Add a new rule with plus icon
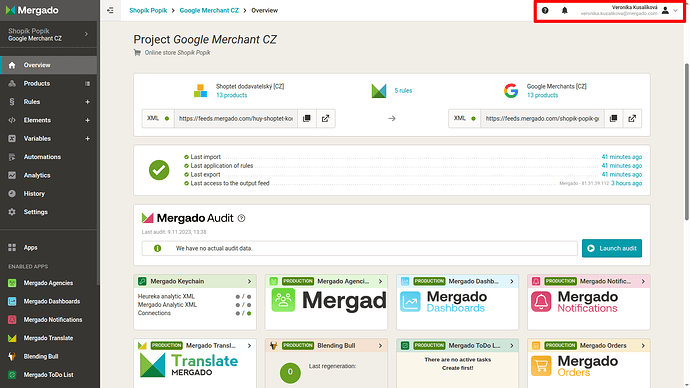Viewport: 690px width, 388px height. tap(87, 102)
